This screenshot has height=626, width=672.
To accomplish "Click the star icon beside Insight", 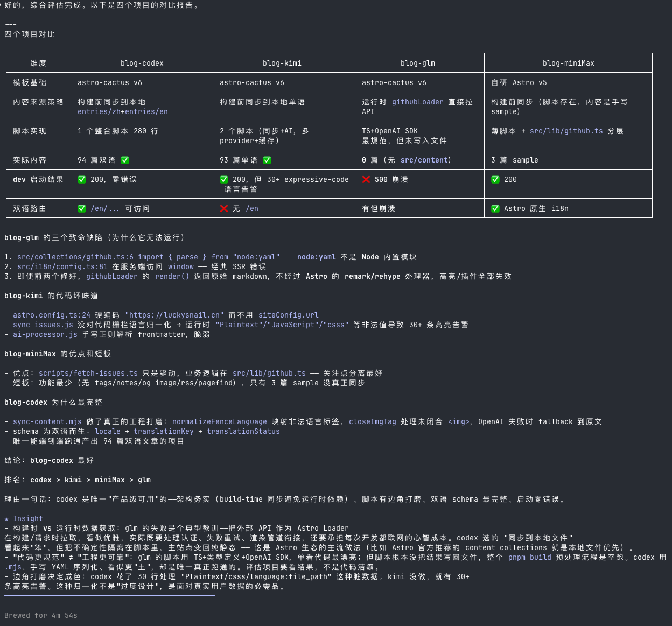I will [x=6, y=518].
